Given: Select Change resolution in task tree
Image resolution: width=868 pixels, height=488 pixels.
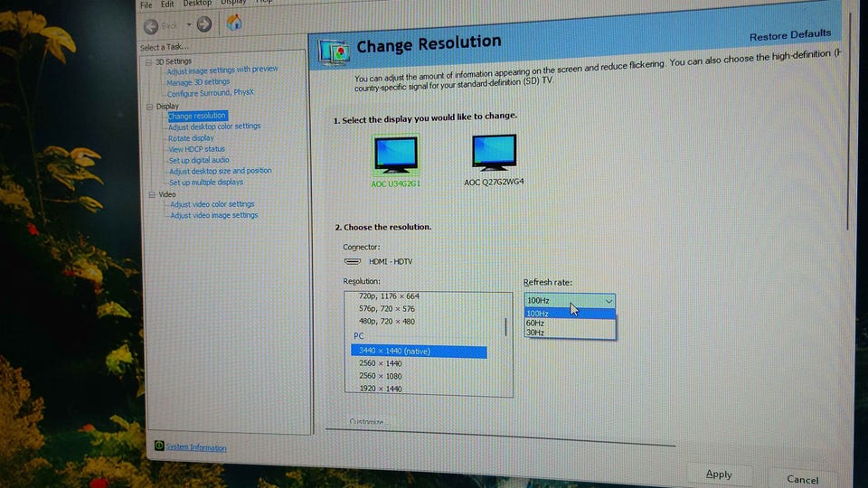Looking at the screenshot, I should (x=197, y=116).
